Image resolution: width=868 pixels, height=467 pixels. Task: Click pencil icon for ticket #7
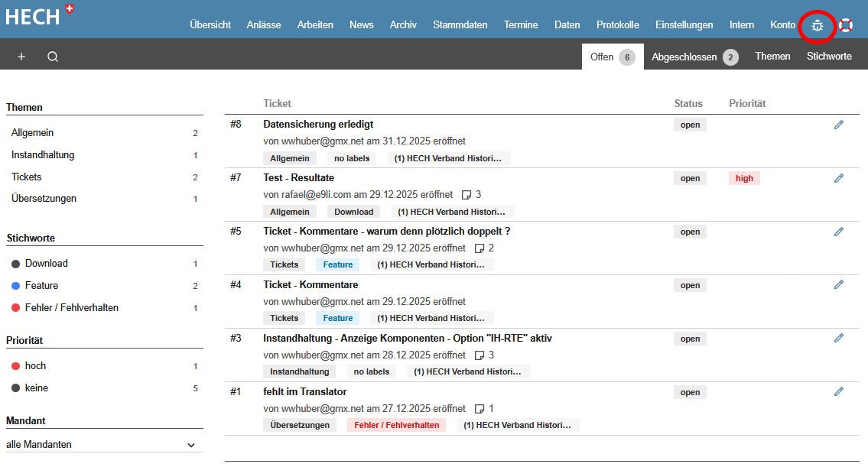tap(839, 178)
